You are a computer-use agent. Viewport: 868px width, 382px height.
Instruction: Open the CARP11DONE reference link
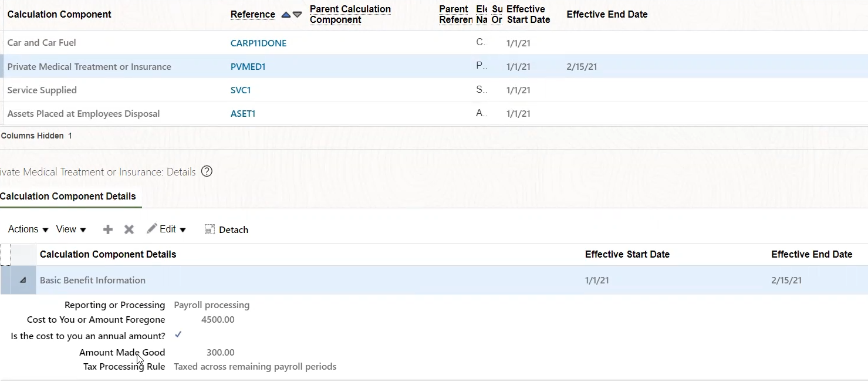(x=258, y=43)
